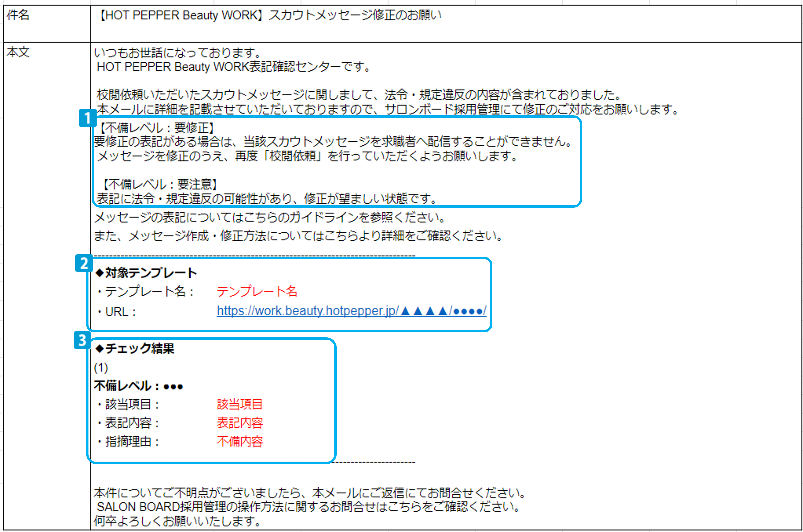This screenshot has width=803, height=532.
Task: Click the bold line 不備レベル：●●●
Action: (x=139, y=386)
